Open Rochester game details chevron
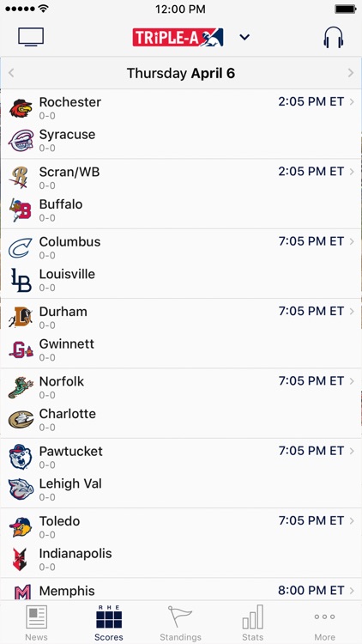 click(352, 102)
